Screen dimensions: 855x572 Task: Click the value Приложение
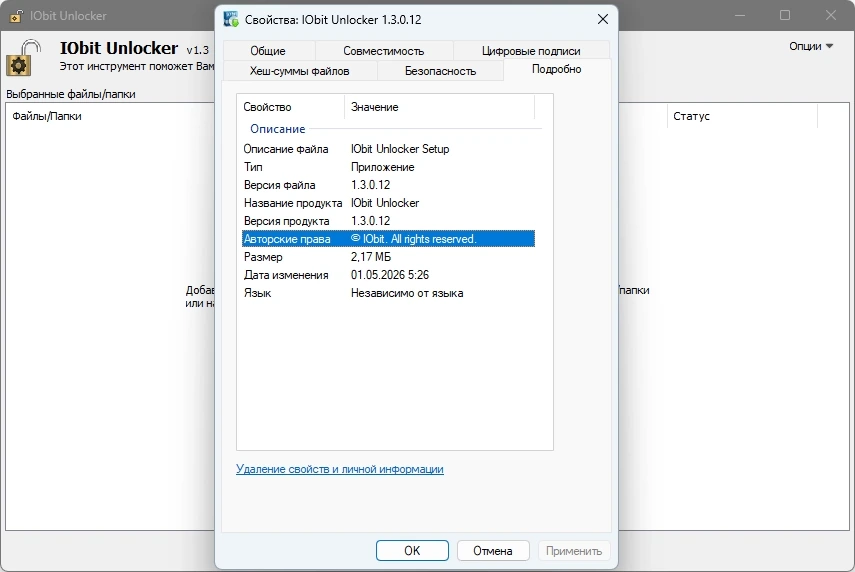point(383,167)
